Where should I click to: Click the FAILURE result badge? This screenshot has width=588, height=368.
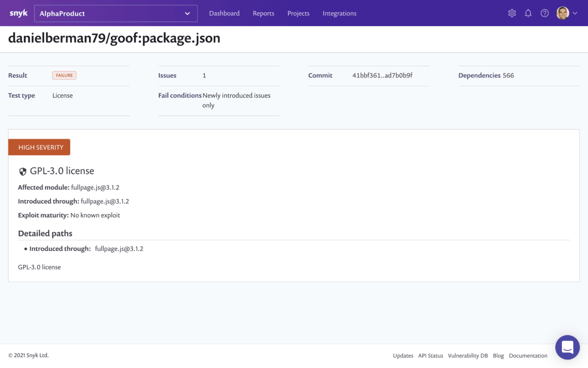click(x=64, y=75)
